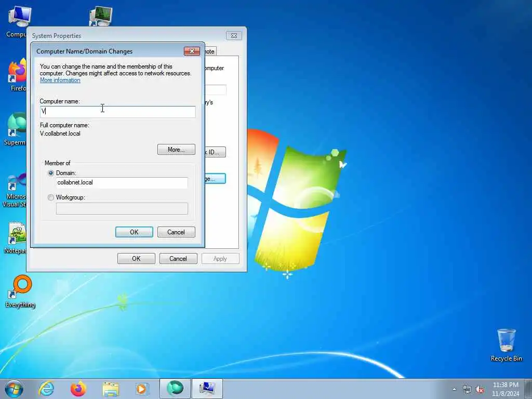Open the Supermium desktop shortcut
The height and width of the screenshot is (399, 532).
(15, 129)
